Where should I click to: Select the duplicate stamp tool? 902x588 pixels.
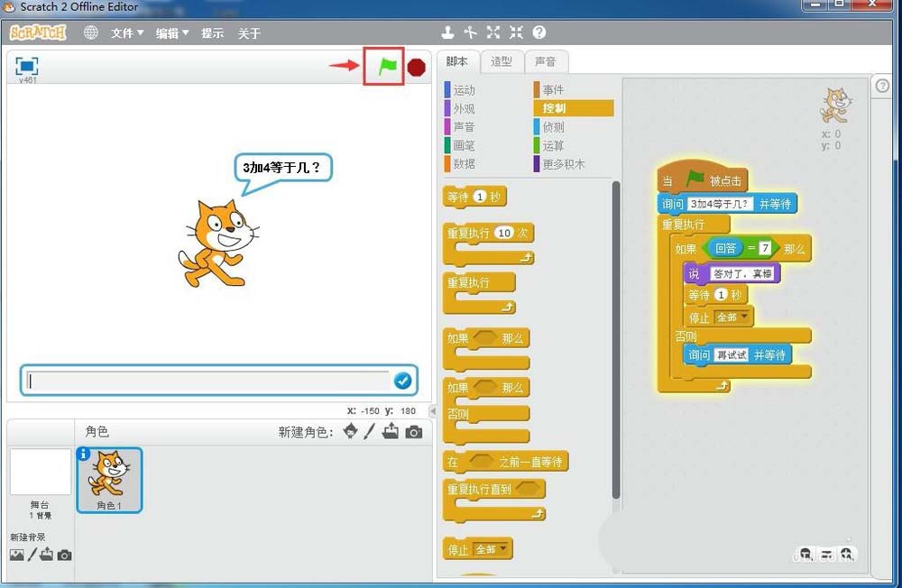pyautogui.click(x=447, y=32)
